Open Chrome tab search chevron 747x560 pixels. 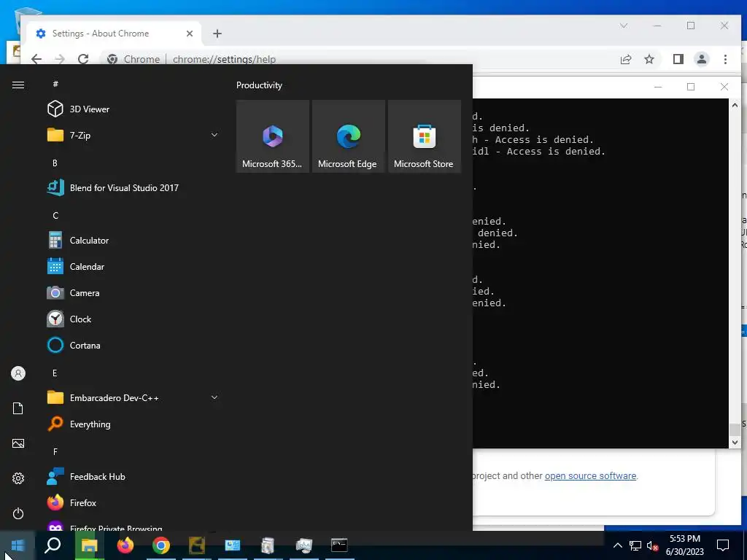[624, 26]
